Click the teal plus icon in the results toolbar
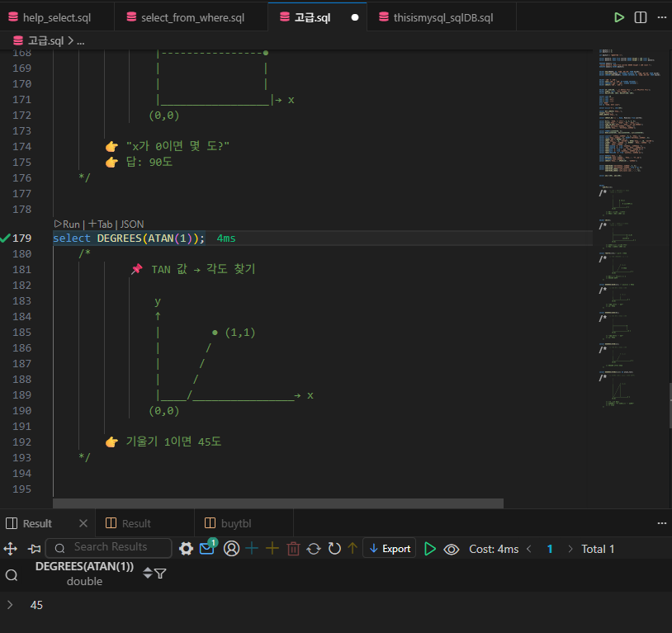This screenshot has height=633, width=672. click(252, 549)
